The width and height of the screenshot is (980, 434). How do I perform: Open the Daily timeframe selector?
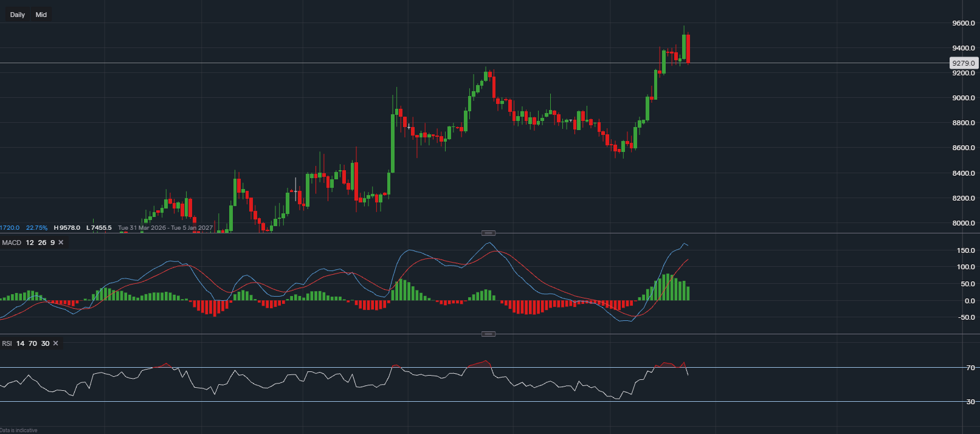[x=18, y=15]
